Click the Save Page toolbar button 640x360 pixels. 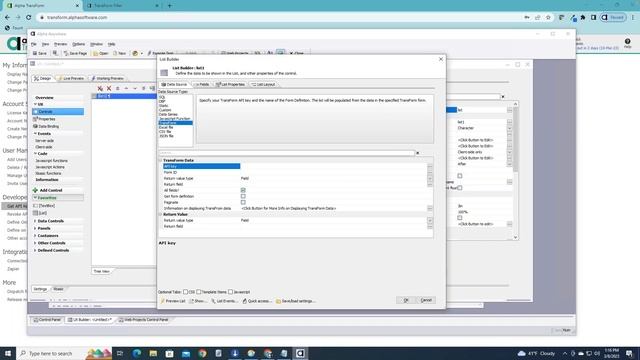[76, 53]
